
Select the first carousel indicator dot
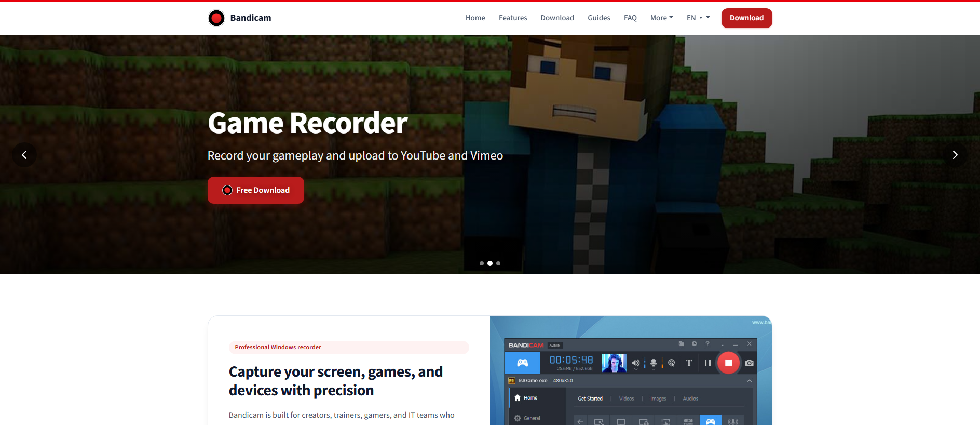pyautogui.click(x=482, y=263)
